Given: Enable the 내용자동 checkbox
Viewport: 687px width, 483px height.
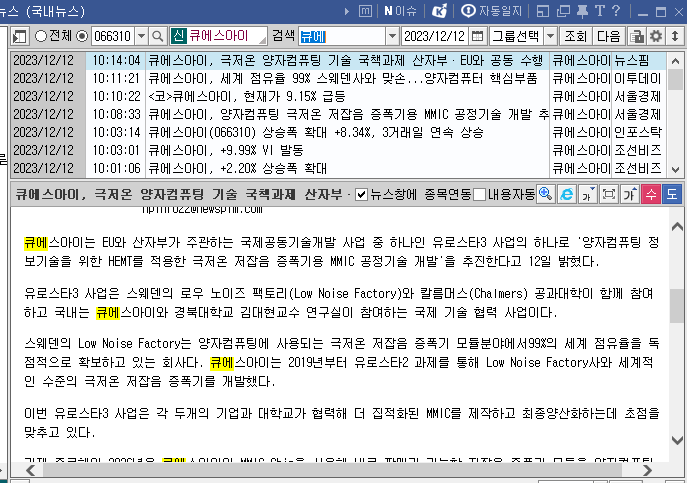Looking at the screenshot, I should point(480,194).
